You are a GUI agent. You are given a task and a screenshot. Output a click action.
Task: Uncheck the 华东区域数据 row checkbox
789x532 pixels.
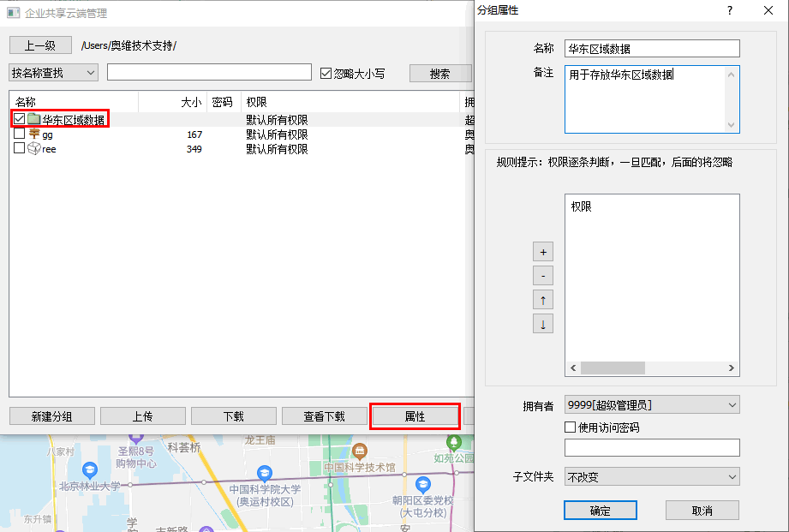[20, 120]
